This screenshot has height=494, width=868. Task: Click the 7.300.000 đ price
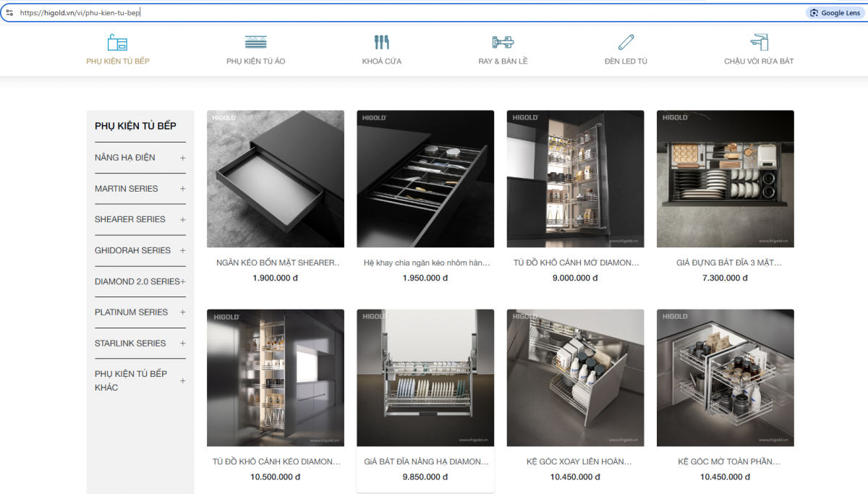point(726,278)
